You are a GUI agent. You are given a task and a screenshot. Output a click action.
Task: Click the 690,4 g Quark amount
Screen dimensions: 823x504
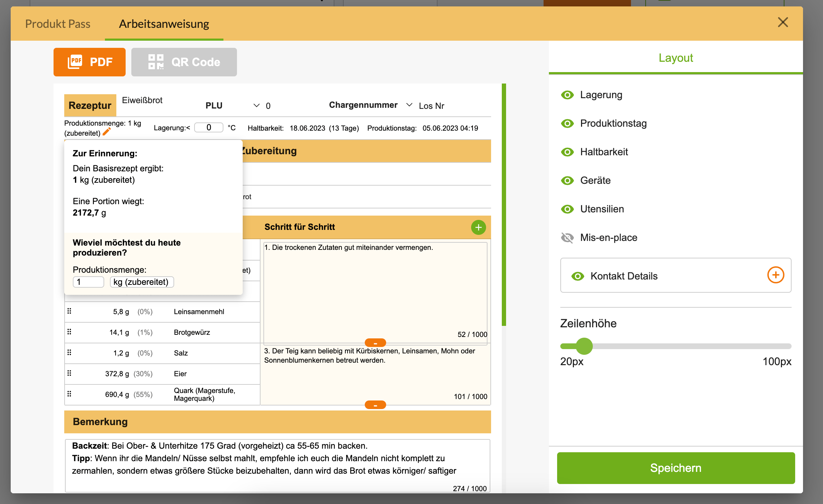117,394
